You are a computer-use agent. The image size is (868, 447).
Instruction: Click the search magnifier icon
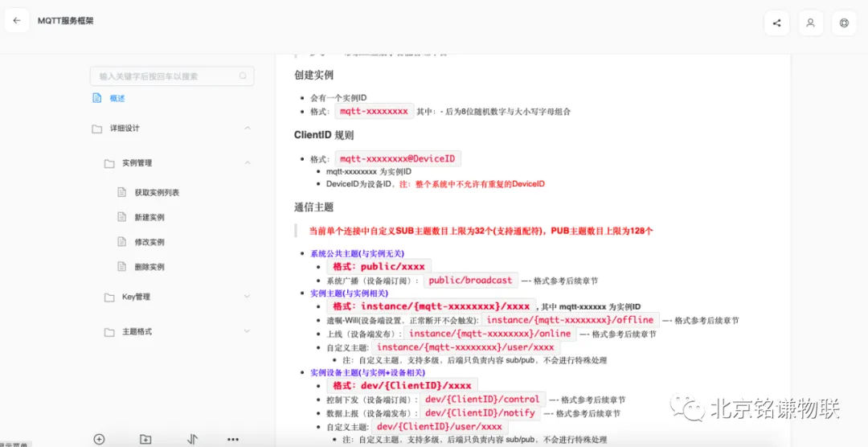pyautogui.click(x=243, y=76)
